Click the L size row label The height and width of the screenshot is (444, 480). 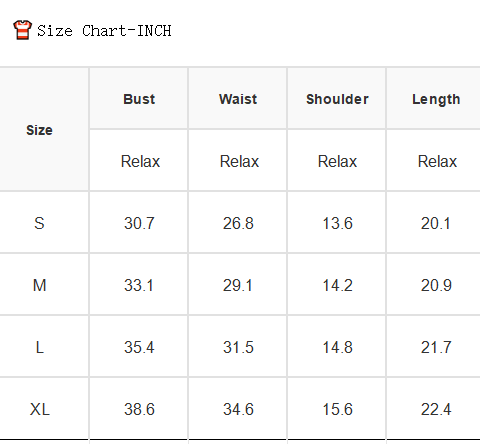(x=39, y=347)
